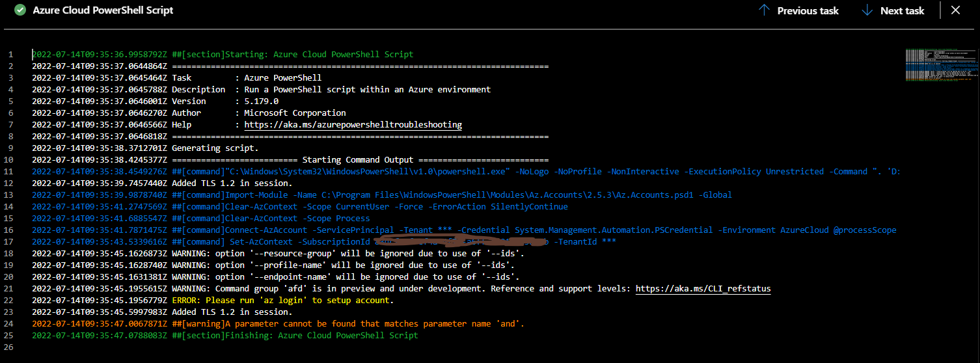Select the 'Starting Command Output' line
This screenshot has width=980, height=363.
290,159
